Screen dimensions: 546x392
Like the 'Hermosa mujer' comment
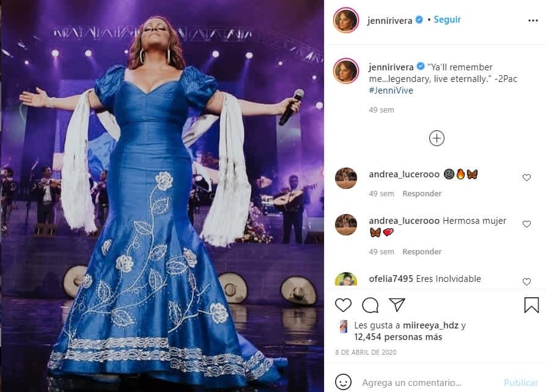(526, 224)
